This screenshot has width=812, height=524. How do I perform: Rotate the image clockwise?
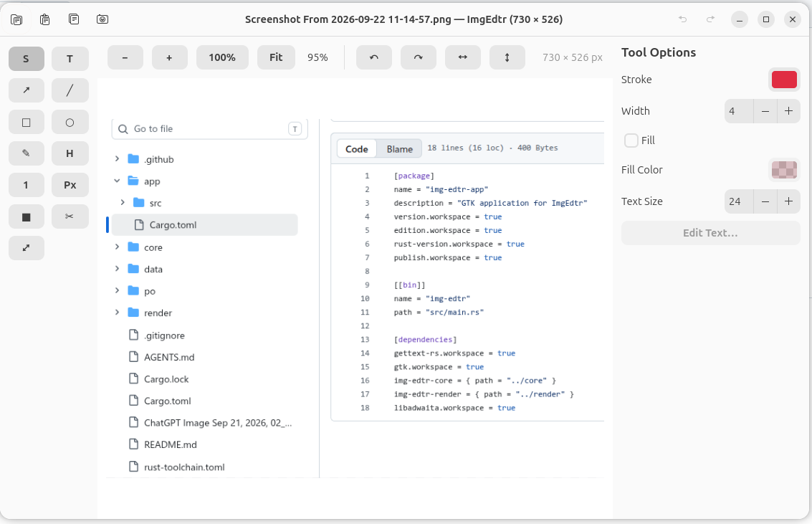(419, 57)
